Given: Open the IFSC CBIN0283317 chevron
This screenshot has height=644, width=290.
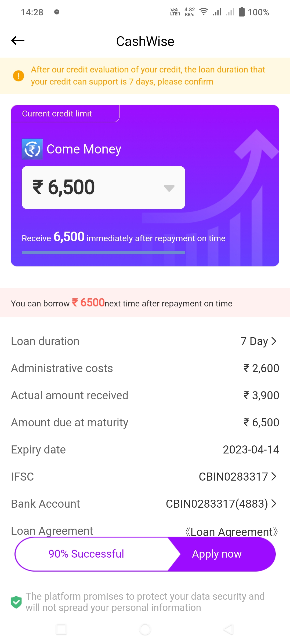Looking at the screenshot, I should [x=274, y=477].
